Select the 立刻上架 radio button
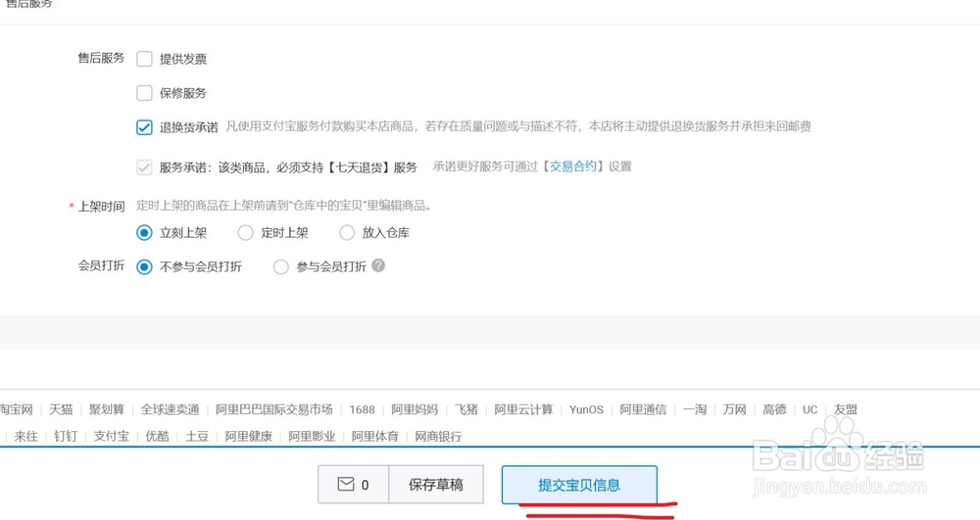980x520 pixels. [x=144, y=233]
